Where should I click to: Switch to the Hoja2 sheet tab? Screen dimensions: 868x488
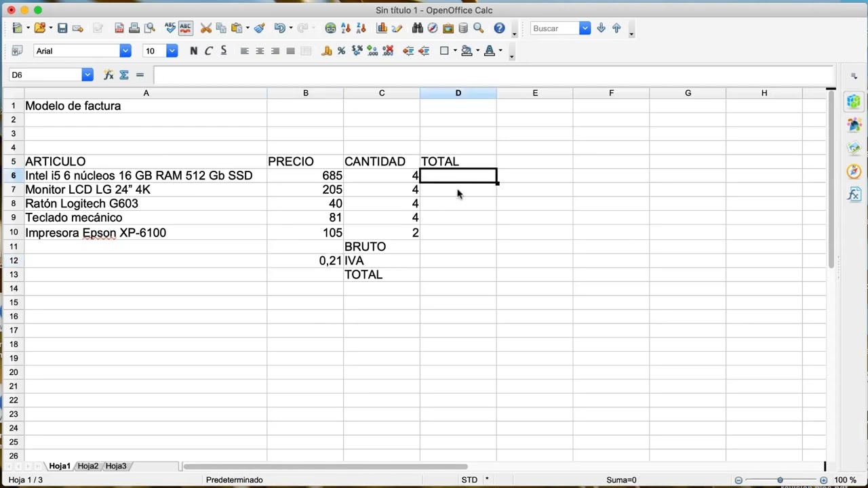[x=88, y=466]
